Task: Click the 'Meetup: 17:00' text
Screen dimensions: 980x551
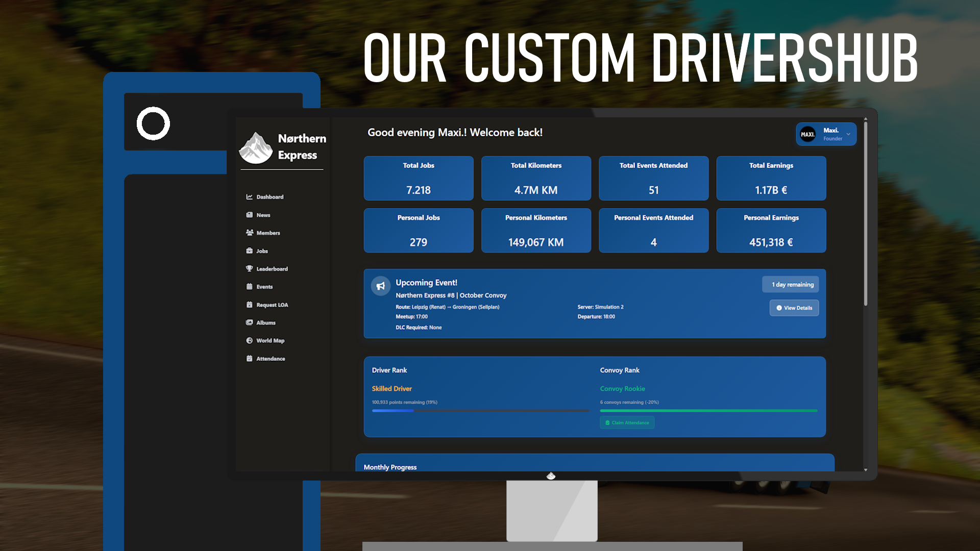Action: pos(412,317)
